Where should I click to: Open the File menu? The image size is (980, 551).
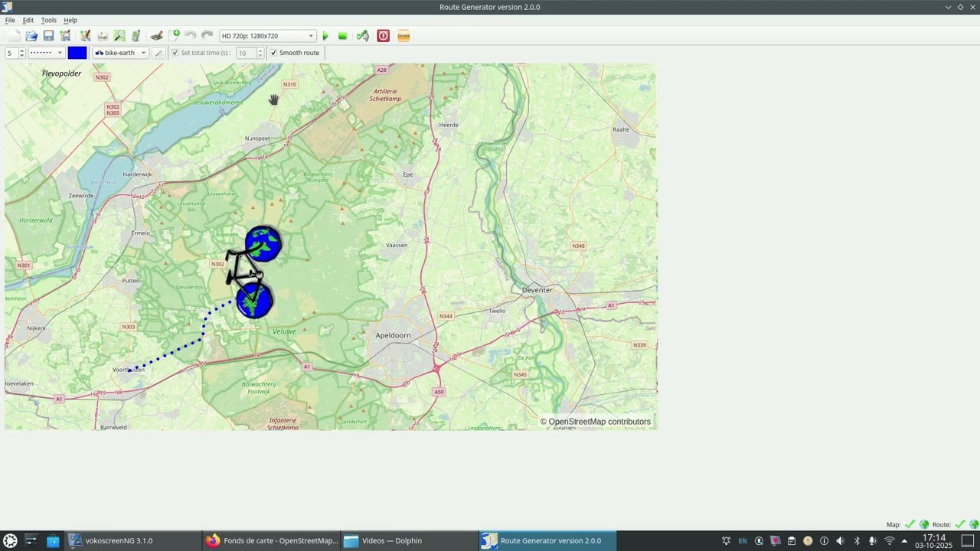tap(10, 20)
